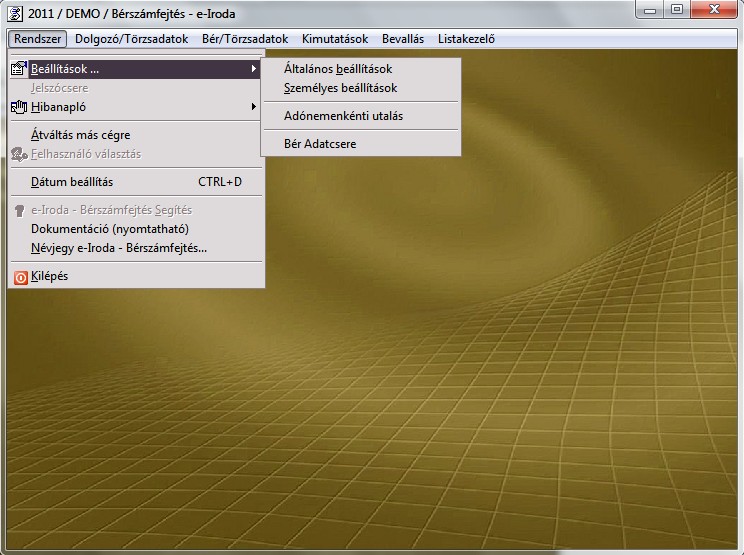Show Névjegy e-Iroda - Bérszámfejtés about entry
The height and width of the screenshot is (555, 744).
pos(119,248)
